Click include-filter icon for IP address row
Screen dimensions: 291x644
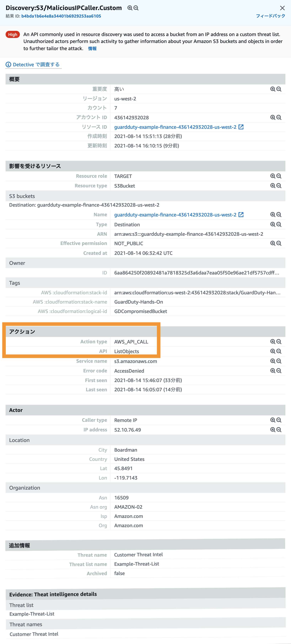[273, 430]
